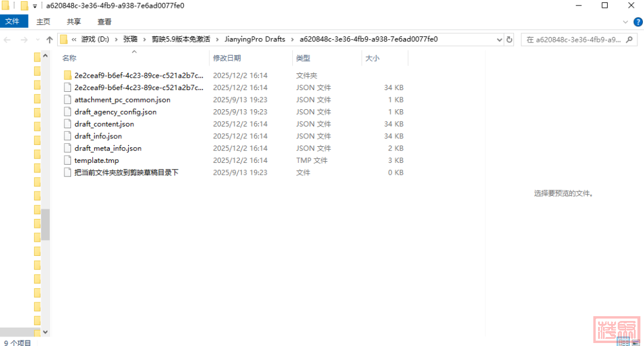This screenshot has height=346, width=644.
Task: Sort by the 修改日期 column header
Action: click(x=227, y=58)
